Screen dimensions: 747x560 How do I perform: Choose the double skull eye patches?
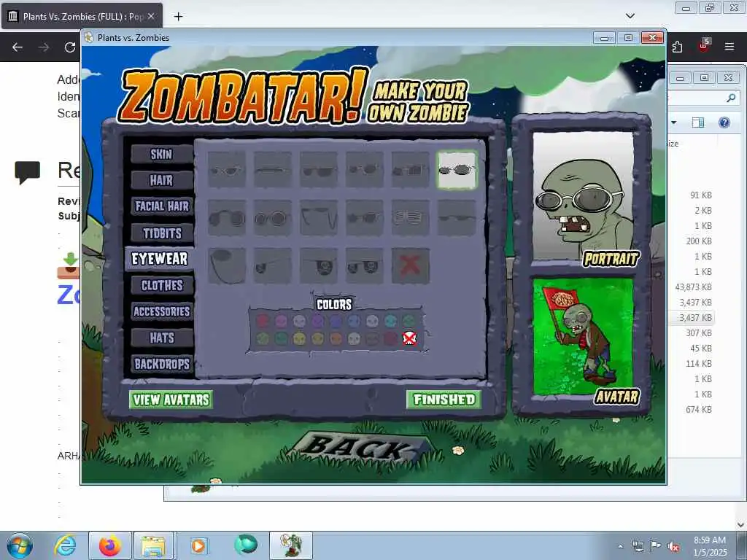click(x=365, y=265)
